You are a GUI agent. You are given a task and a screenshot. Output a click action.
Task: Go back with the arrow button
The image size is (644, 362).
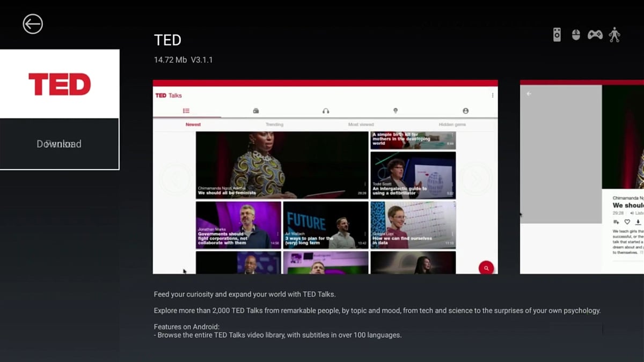(x=32, y=24)
